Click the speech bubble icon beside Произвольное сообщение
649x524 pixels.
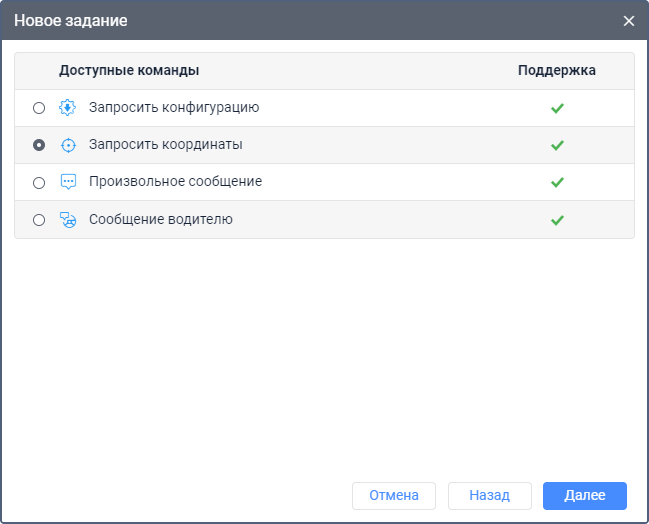68,182
